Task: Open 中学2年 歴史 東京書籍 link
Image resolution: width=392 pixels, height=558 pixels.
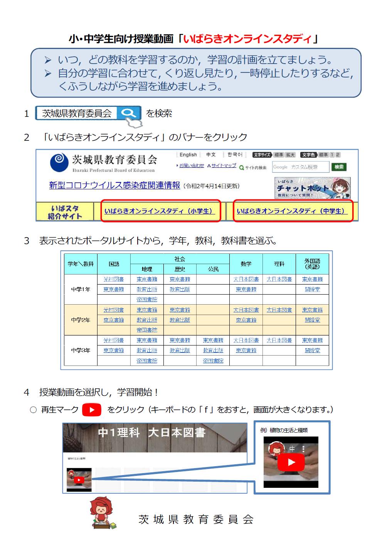Action: pyautogui.click(x=180, y=310)
